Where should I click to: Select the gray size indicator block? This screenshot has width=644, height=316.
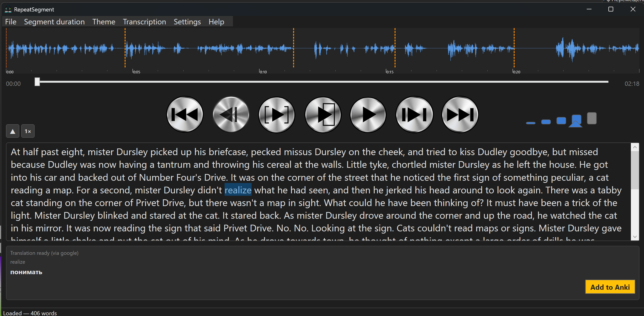tap(591, 118)
